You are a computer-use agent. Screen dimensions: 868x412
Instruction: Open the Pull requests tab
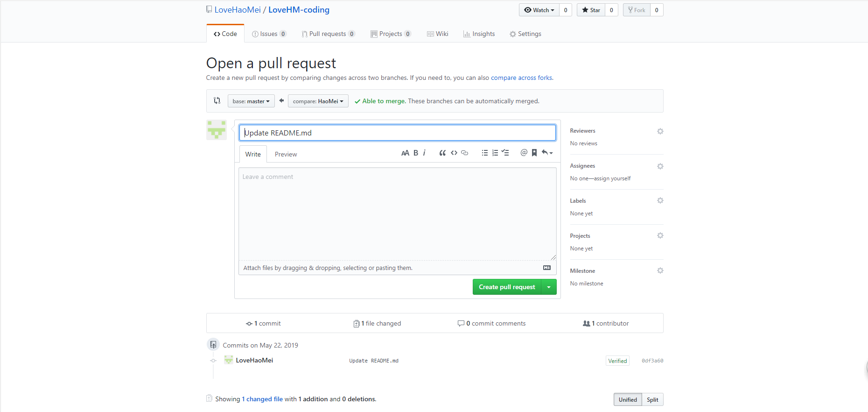click(328, 34)
